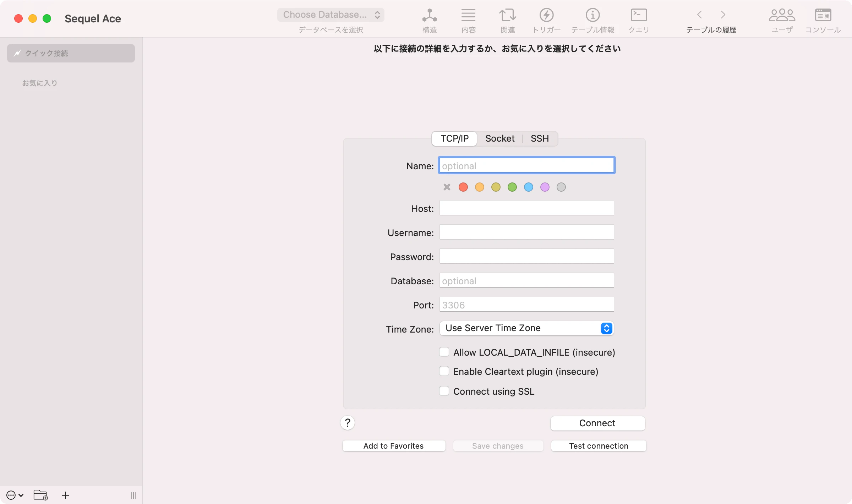Pick the blue color label

[529, 187]
